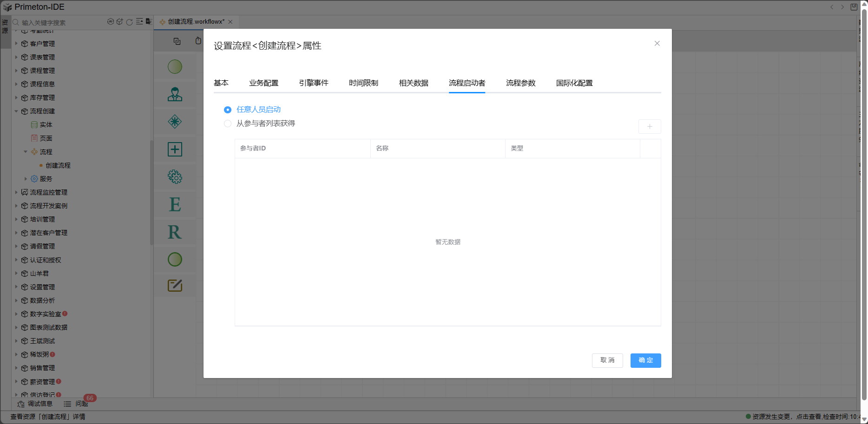Switch to the 基本 tab

click(x=221, y=83)
